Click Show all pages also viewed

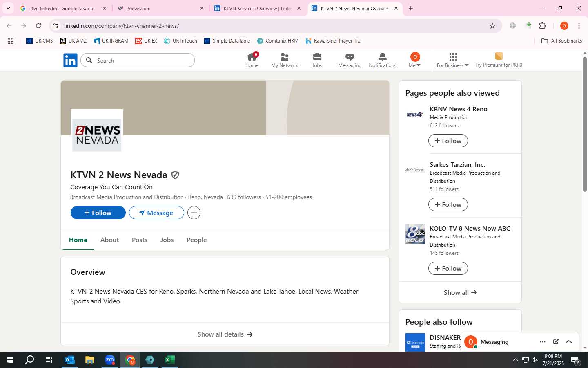pyautogui.click(x=460, y=292)
